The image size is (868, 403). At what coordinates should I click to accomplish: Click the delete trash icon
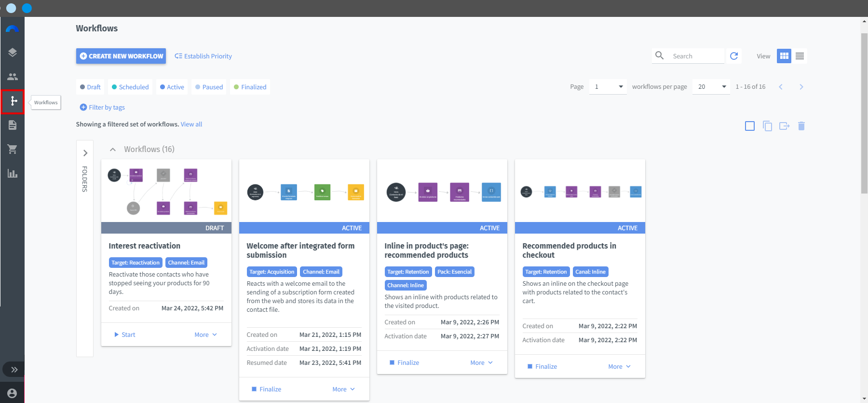click(801, 126)
